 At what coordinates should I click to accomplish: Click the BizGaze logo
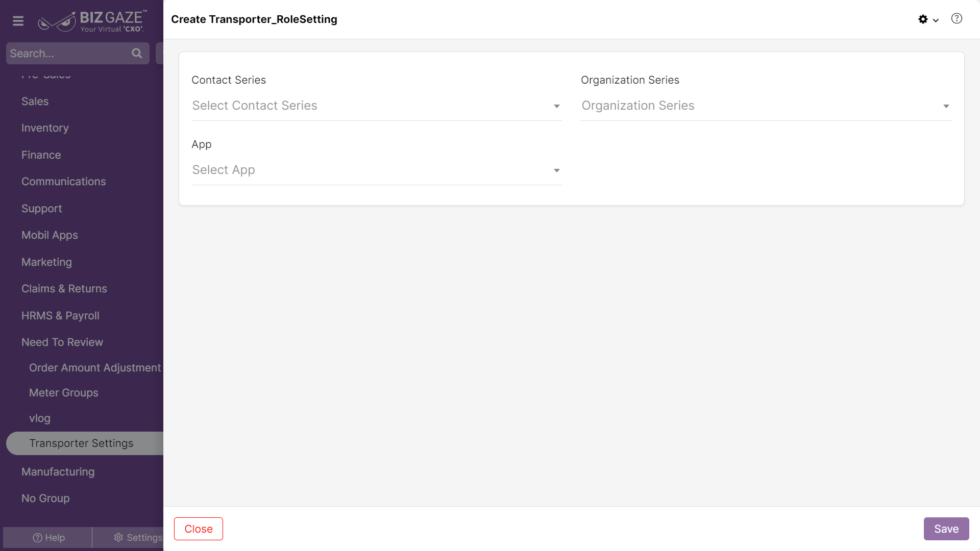pyautogui.click(x=92, y=21)
